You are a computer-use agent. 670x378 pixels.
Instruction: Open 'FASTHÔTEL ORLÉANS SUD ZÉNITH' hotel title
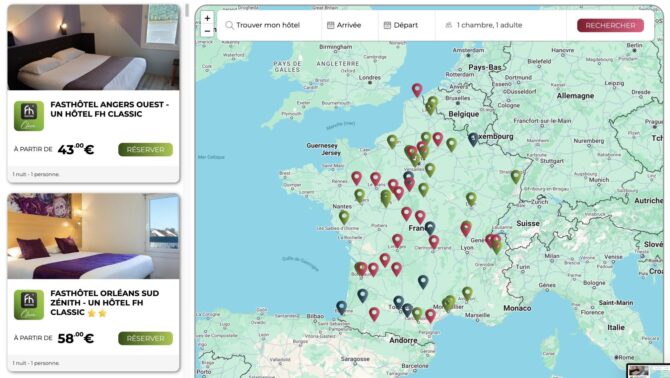[105, 302]
